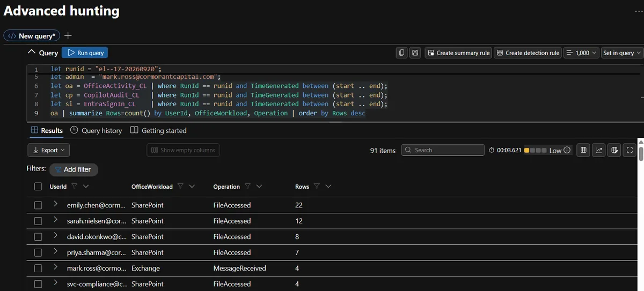644x291 pixels.
Task: Select the checkbox for svc-compliance row
Action: coord(38,283)
